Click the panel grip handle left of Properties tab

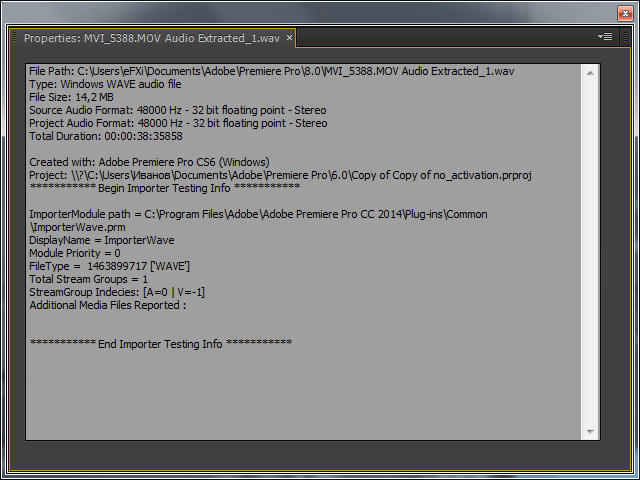tap(14, 37)
